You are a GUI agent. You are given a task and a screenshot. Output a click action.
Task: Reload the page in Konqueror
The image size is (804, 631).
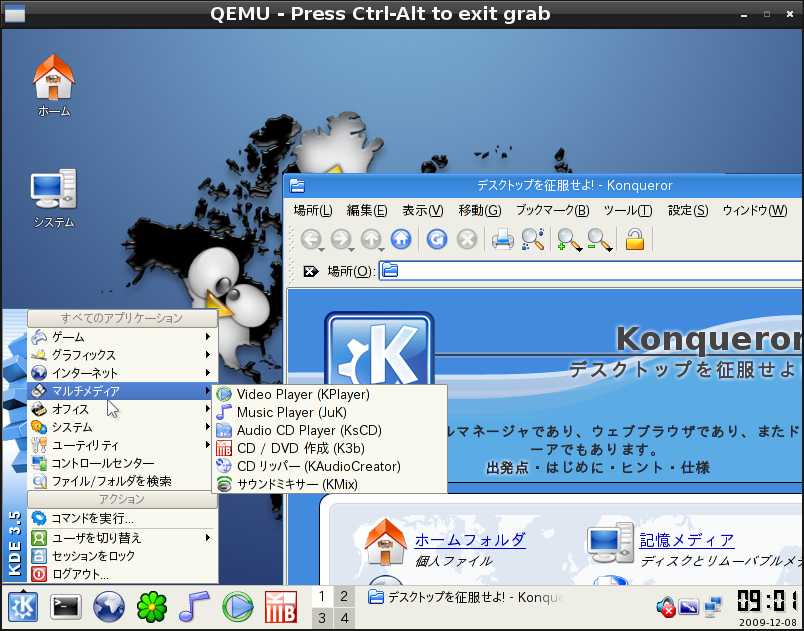[x=437, y=239]
